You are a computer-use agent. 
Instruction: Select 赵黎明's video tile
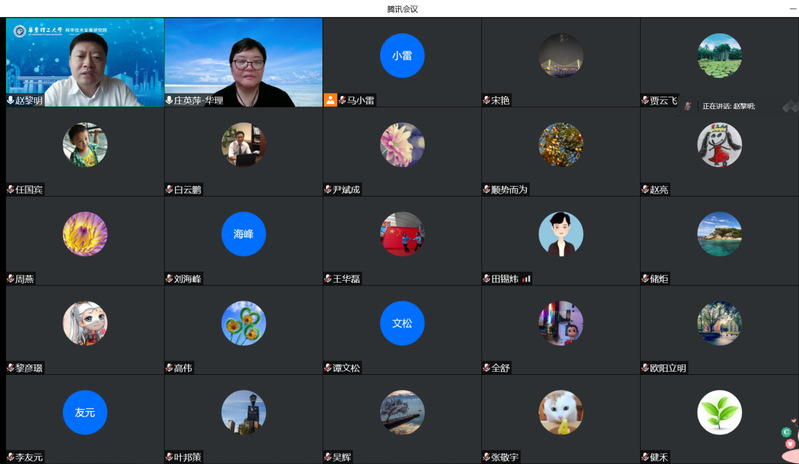click(85, 58)
